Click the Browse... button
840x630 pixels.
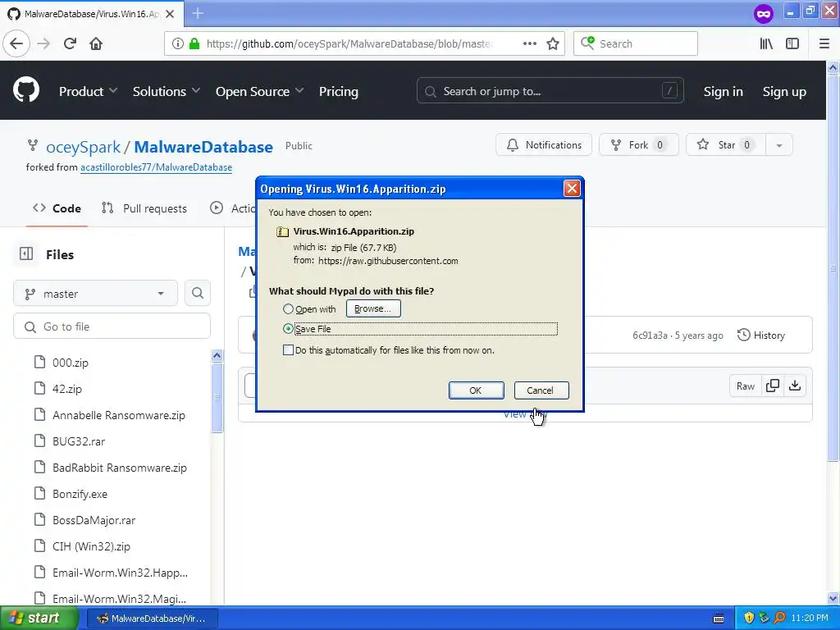click(x=373, y=308)
